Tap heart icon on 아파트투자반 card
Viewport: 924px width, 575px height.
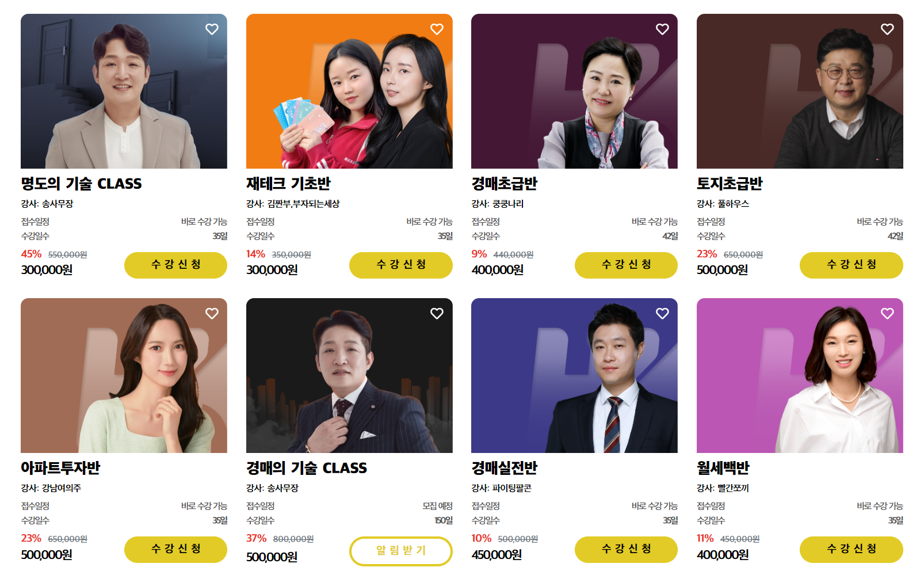click(x=212, y=314)
